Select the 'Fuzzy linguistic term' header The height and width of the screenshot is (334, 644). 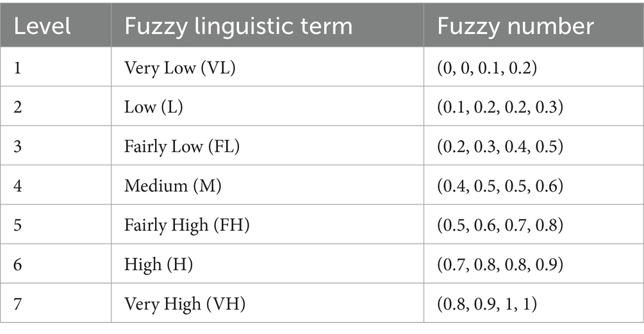click(238, 26)
